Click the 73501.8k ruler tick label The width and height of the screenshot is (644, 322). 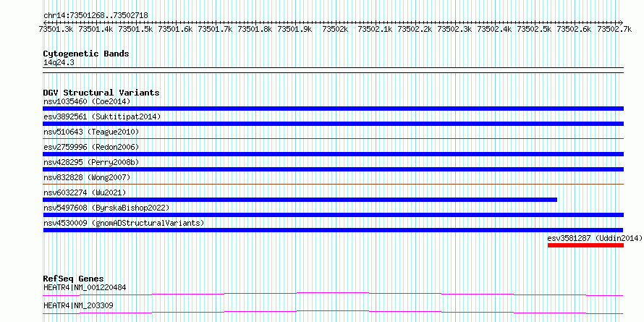[x=255, y=29]
